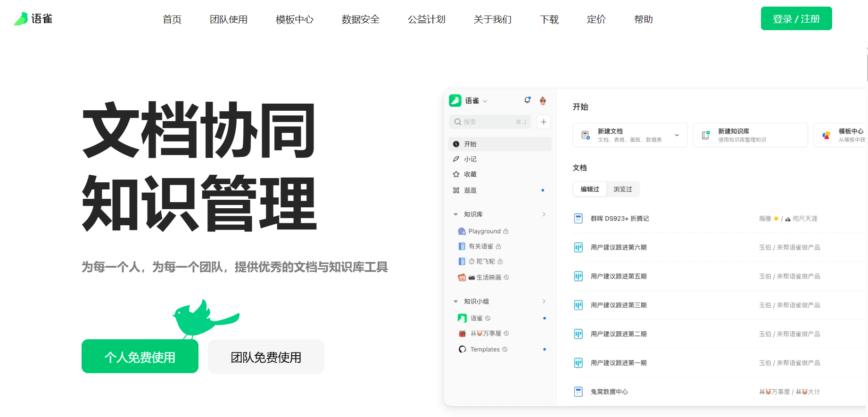Click the chevron arrow right of 知识小组
Viewport: 868px width, 417px height.
coord(544,302)
